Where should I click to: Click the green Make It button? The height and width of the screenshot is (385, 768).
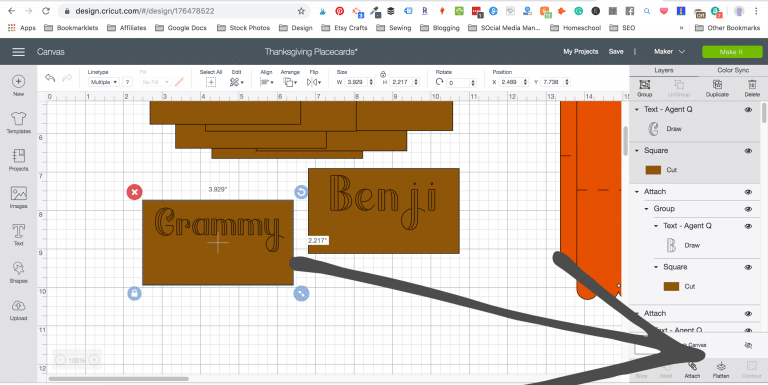tap(732, 51)
